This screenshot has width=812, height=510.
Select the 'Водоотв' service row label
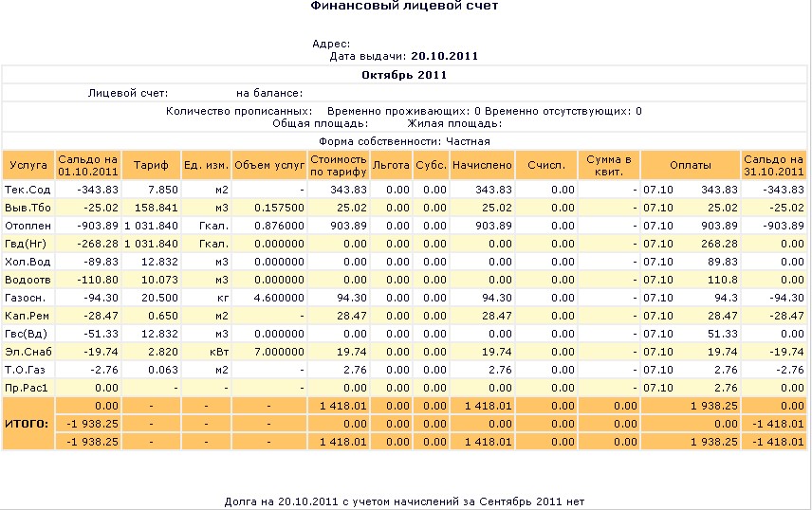click(28, 280)
